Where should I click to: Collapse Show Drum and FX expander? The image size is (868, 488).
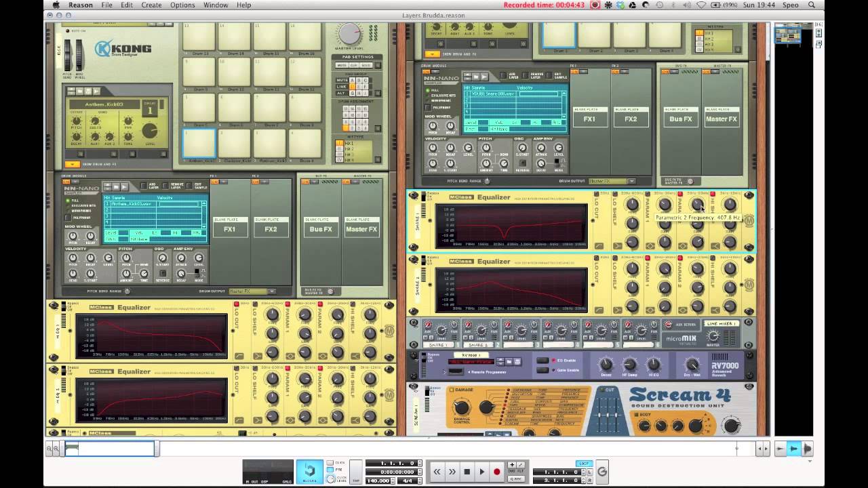click(73, 163)
